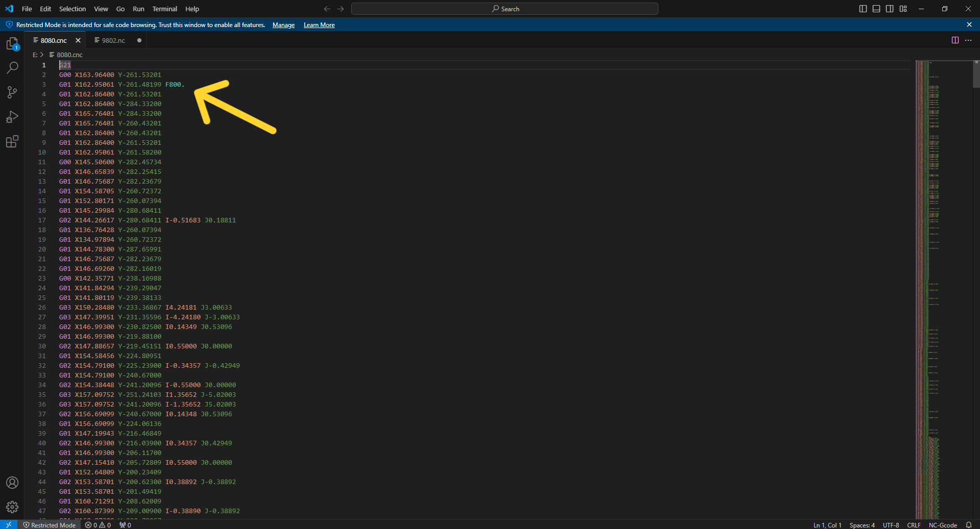Image resolution: width=980 pixels, height=529 pixels.
Task: Change end of line sequence CRLF
Action: (x=914, y=525)
